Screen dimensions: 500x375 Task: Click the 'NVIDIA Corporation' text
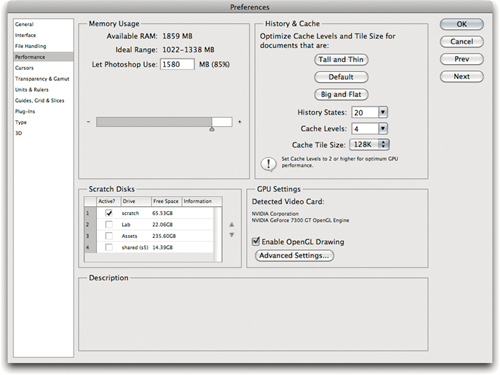click(275, 213)
